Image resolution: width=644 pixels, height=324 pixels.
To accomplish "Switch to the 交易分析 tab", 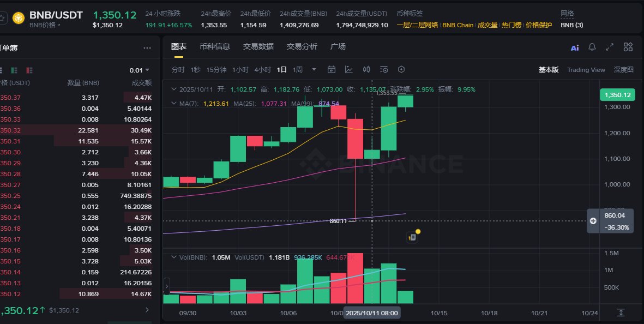I will click(302, 47).
